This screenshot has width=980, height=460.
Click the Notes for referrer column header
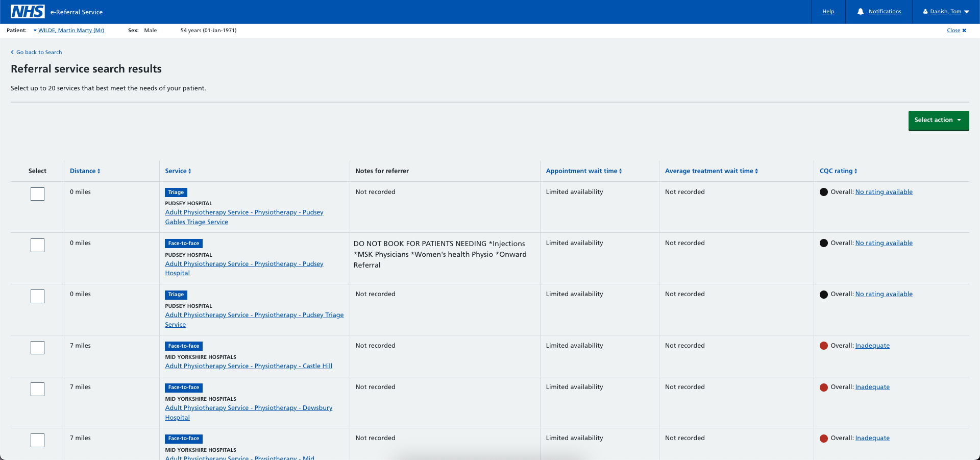(x=382, y=171)
